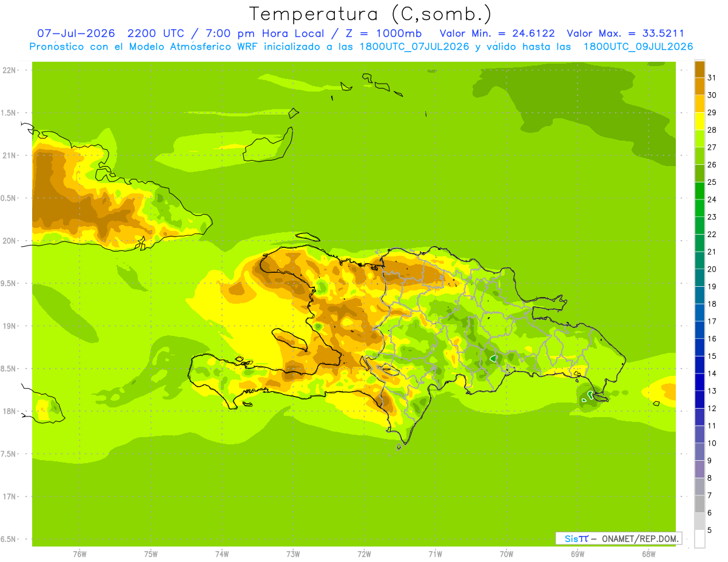Click the '69W' longitude axis label
The image size is (728, 562).
pos(577,554)
